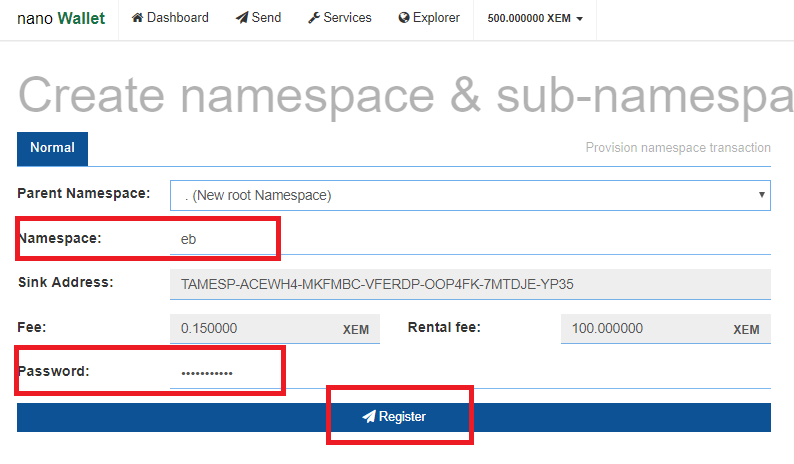
Task: Click the Create namespace page heading
Action: [x=400, y=94]
